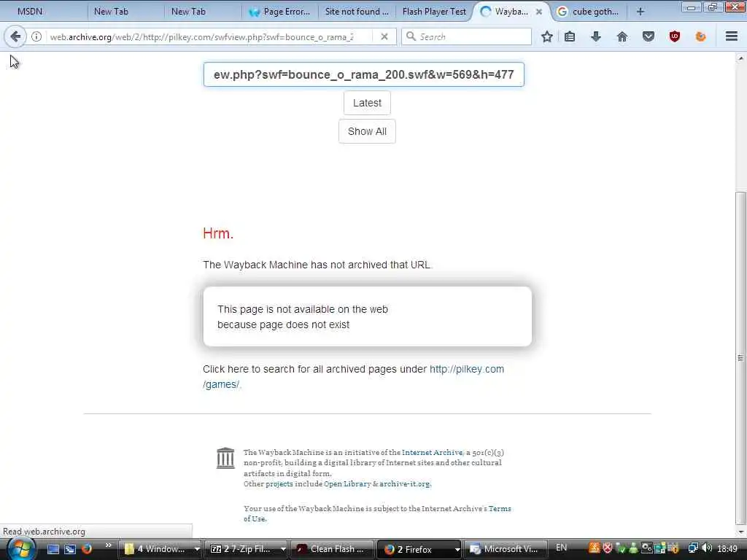This screenshot has width=747, height=560.
Task: Open the uBlock Origin extension icon
Action: (675, 36)
